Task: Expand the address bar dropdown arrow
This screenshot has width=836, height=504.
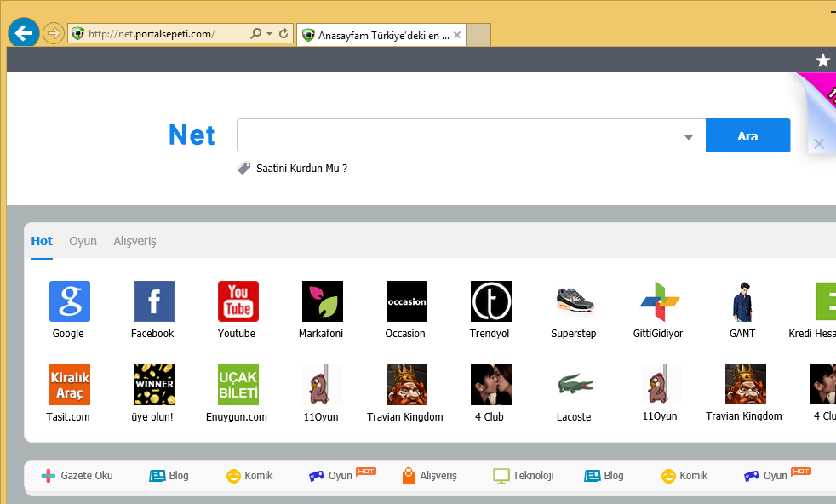Action: click(x=269, y=33)
